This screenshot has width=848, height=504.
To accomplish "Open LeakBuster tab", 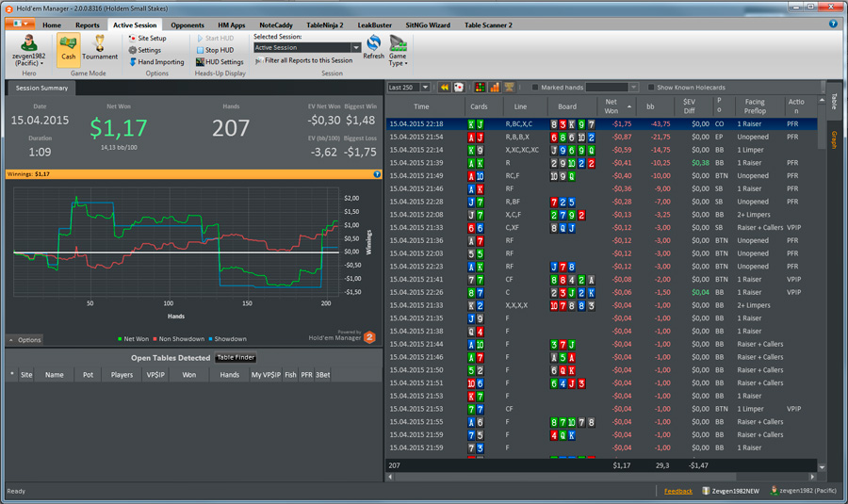I will click(x=375, y=24).
